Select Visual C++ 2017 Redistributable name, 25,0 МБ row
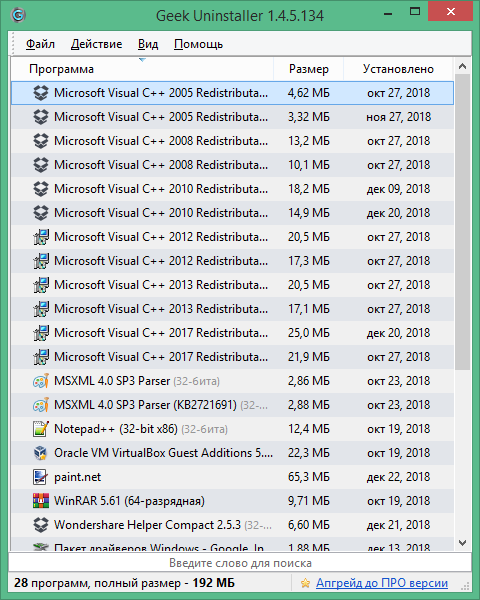This screenshot has height=600, width=480. coord(161,333)
